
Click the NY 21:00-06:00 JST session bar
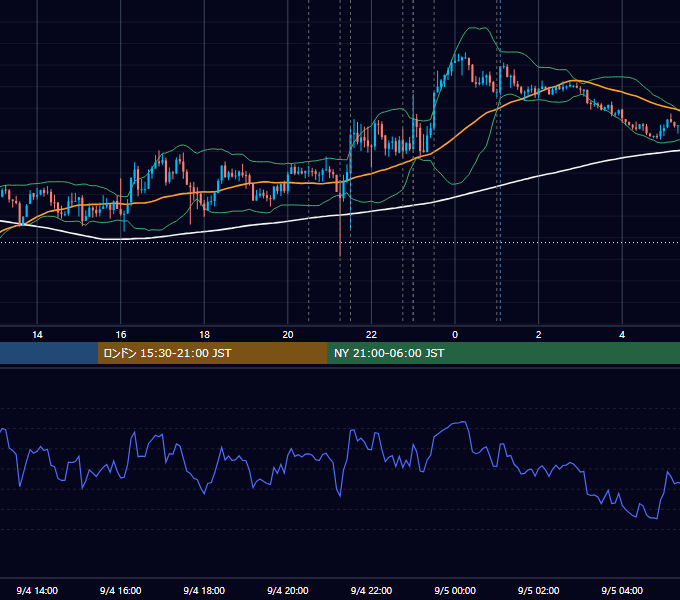[x=503, y=353]
